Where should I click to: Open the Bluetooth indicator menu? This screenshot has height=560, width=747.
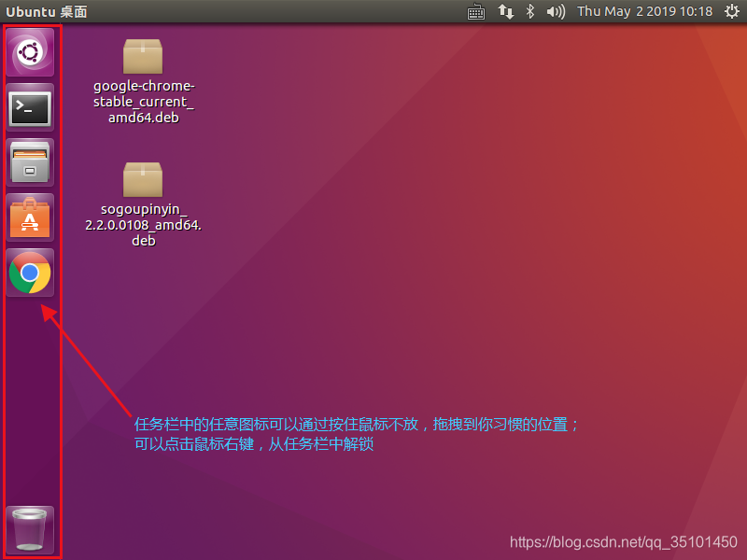pos(530,11)
